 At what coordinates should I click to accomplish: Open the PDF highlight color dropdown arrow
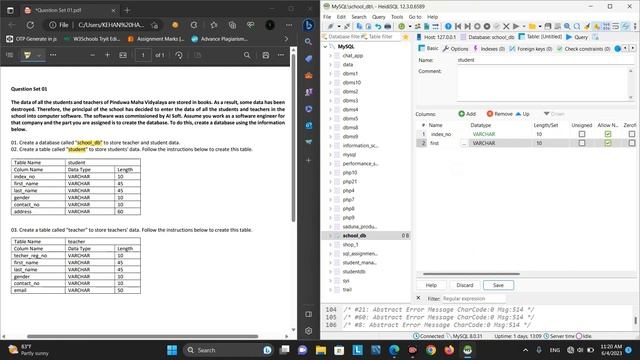(x=39, y=55)
